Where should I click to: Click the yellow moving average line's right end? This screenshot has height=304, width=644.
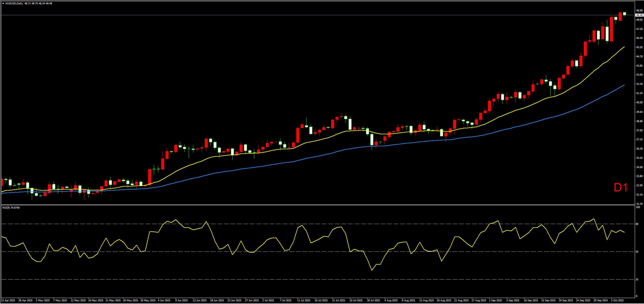[x=624, y=47]
